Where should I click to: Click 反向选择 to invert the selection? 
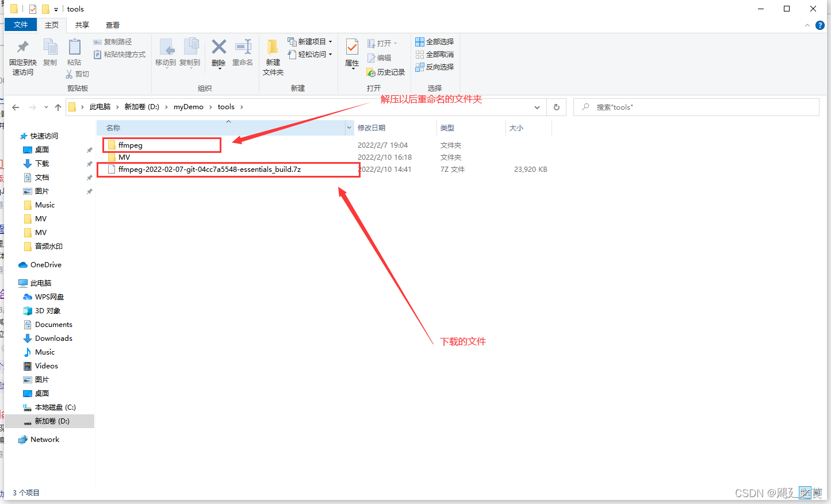435,67
